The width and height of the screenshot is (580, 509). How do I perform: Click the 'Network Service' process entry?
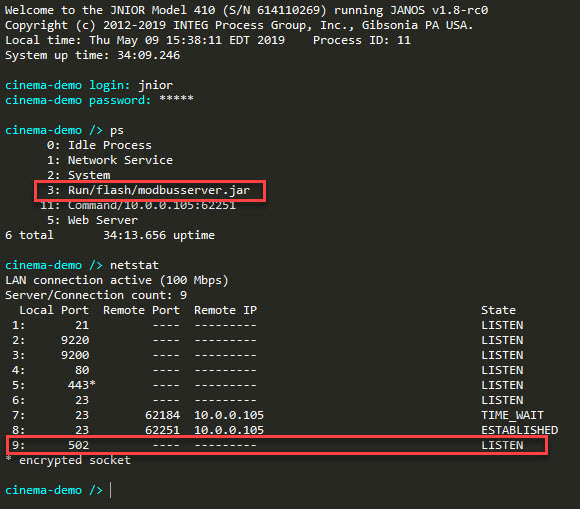(x=120, y=160)
